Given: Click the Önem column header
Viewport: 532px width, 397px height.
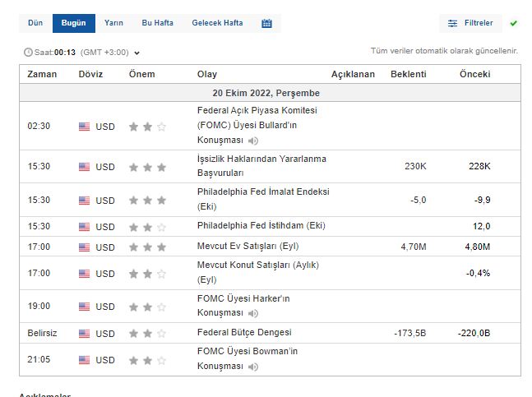Looking at the screenshot, I should coord(141,74).
